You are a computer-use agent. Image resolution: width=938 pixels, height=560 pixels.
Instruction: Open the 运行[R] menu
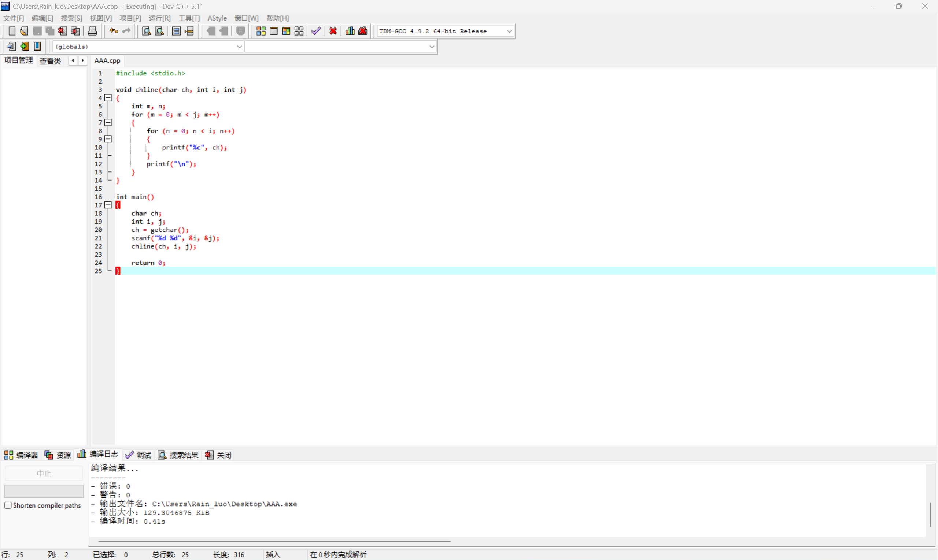pyautogui.click(x=159, y=18)
